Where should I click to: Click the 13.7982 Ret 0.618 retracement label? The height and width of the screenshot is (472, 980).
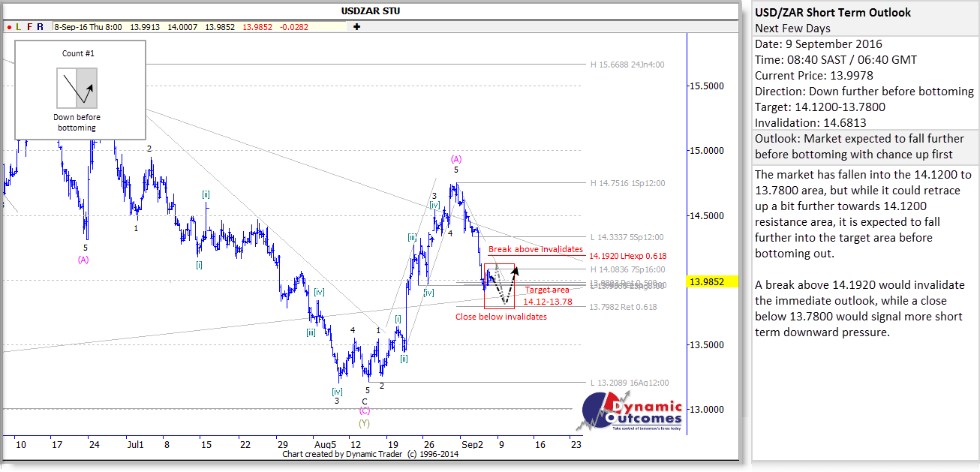623,307
